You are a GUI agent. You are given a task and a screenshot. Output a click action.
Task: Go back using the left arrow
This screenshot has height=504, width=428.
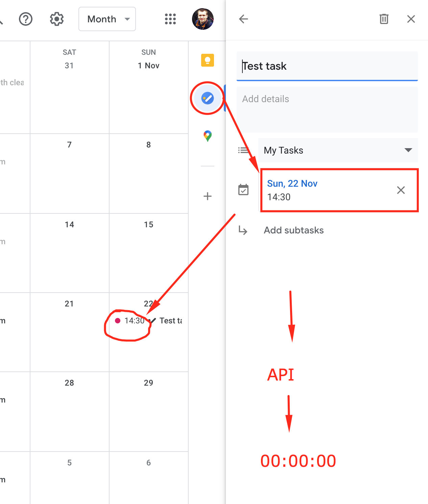(243, 19)
